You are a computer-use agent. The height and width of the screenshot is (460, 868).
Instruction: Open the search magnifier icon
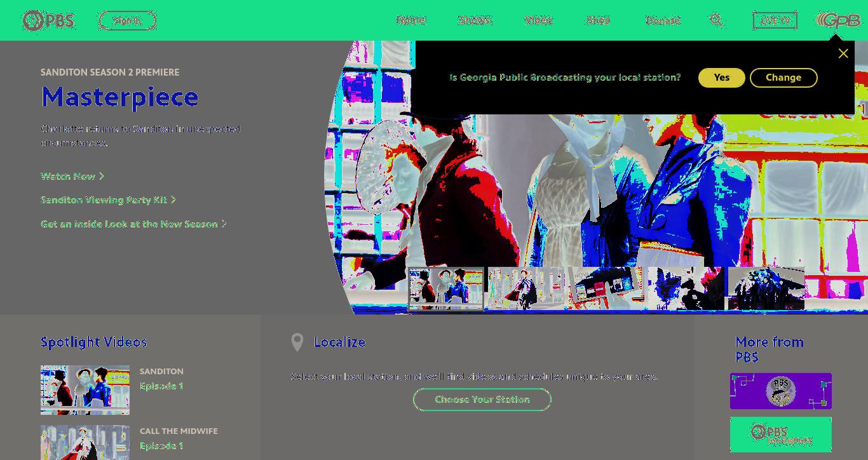tap(716, 20)
